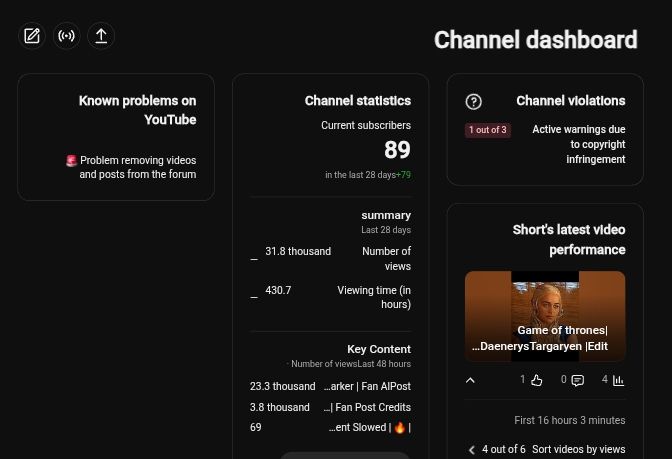Viewport: 672px width, 459px height.
Task: Click the Key Content section title
Action: 379,349
